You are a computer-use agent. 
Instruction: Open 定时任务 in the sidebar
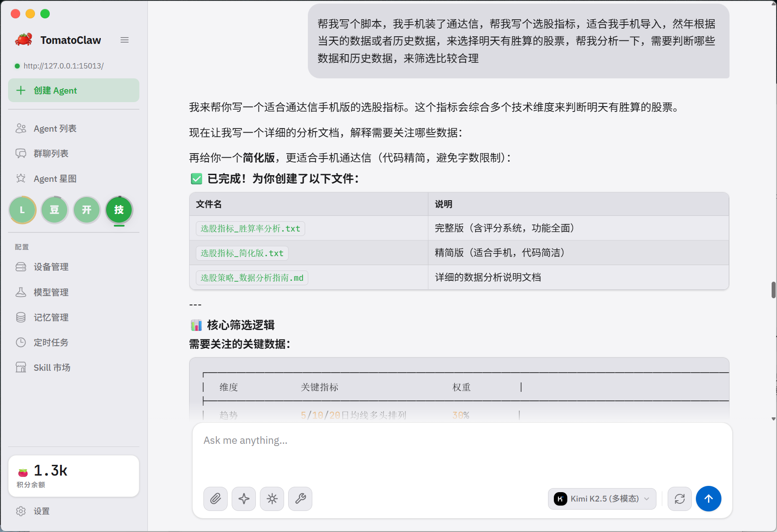coord(51,342)
